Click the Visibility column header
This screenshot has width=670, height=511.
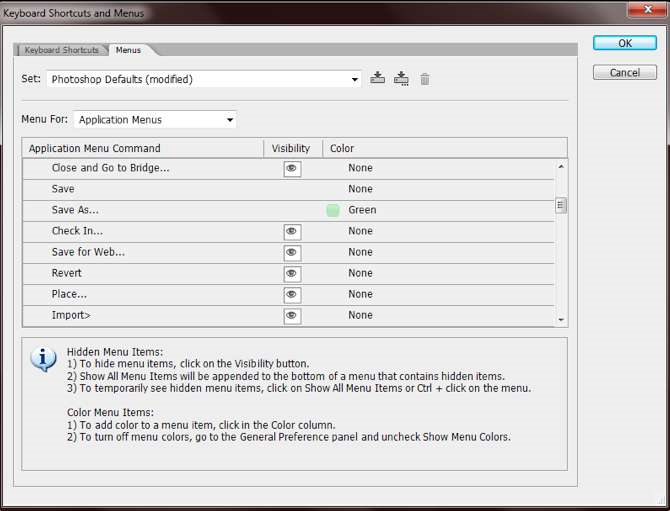[293, 148]
